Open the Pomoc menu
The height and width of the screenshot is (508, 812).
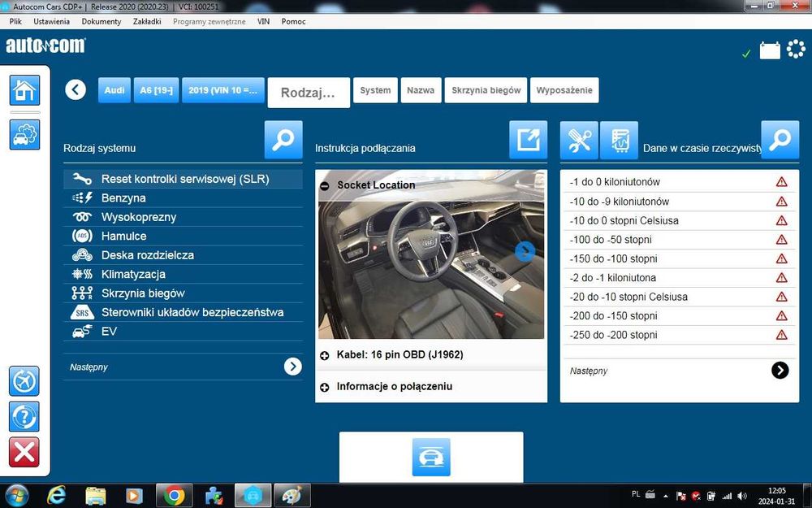tap(294, 21)
